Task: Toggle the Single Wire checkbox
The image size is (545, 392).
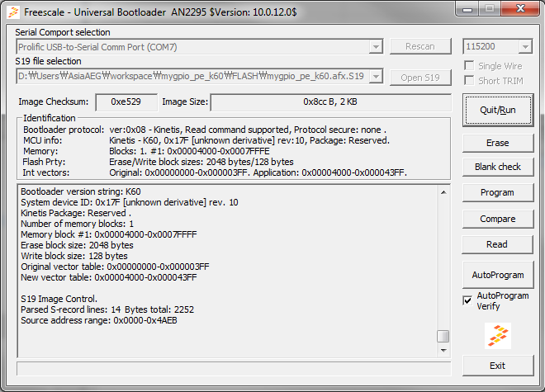Action: [x=469, y=66]
